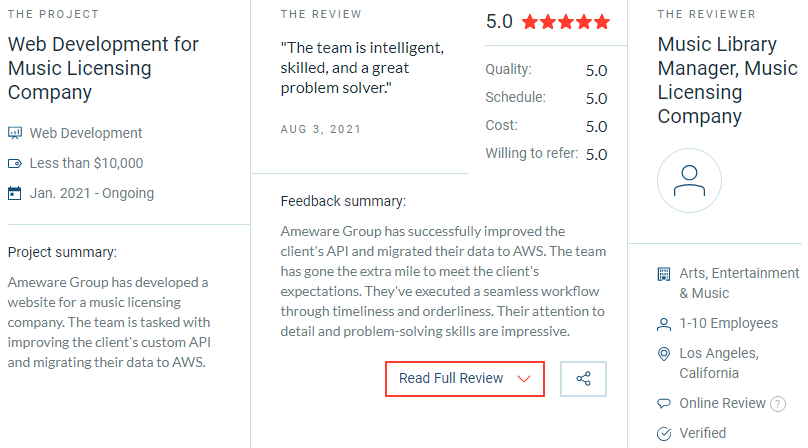Expand Read Full Review
This screenshot has width=808, height=448.
(x=451, y=379)
